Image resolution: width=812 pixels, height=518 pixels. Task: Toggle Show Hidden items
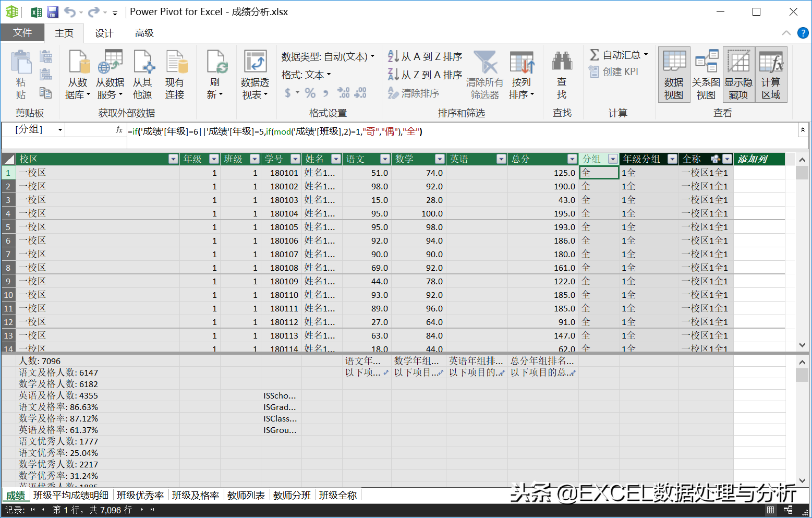738,75
